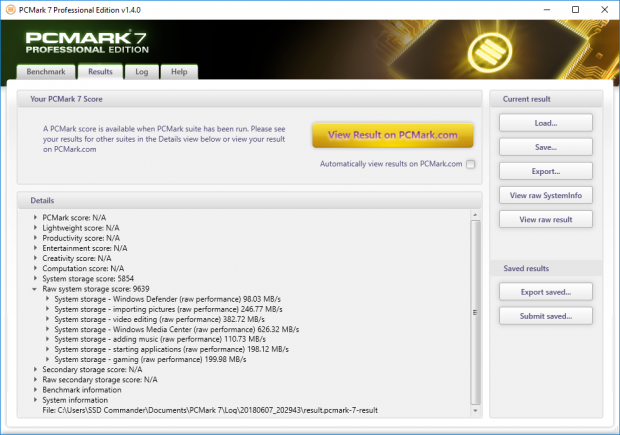
Task: Expand the Entertainment score row
Action: [35, 248]
